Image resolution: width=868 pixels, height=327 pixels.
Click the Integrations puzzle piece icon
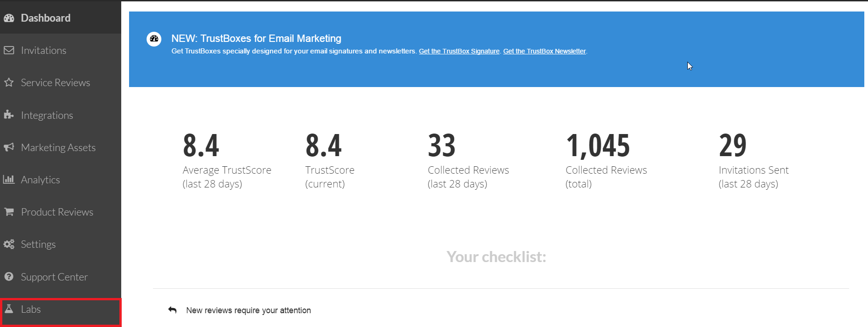point(9,115)
